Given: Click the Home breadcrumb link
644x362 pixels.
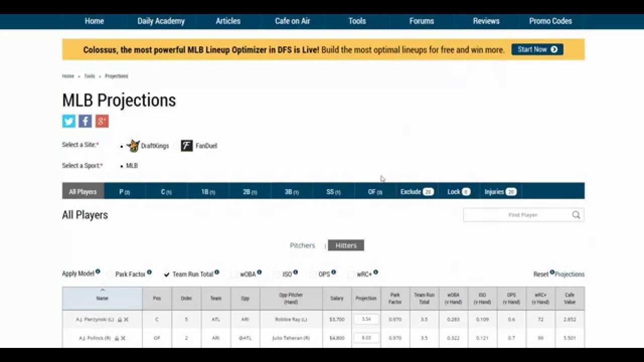Looking at the screenshot, I should (68, 76).
